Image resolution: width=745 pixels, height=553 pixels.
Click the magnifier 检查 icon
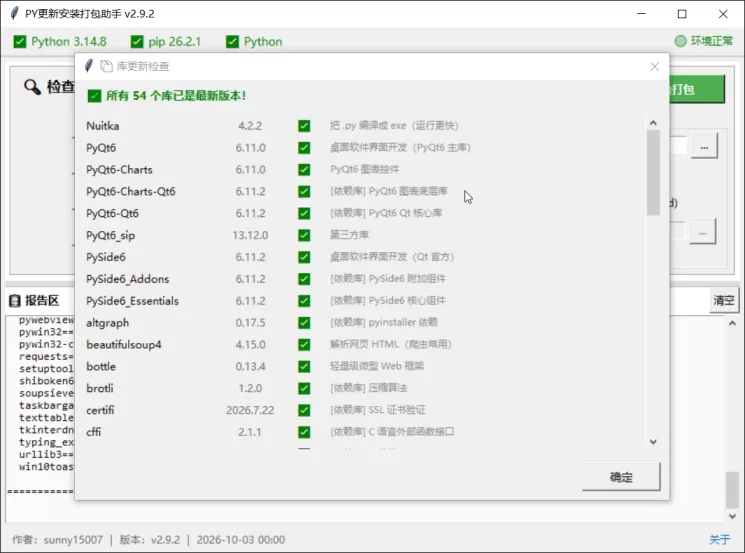pos(32,87)
